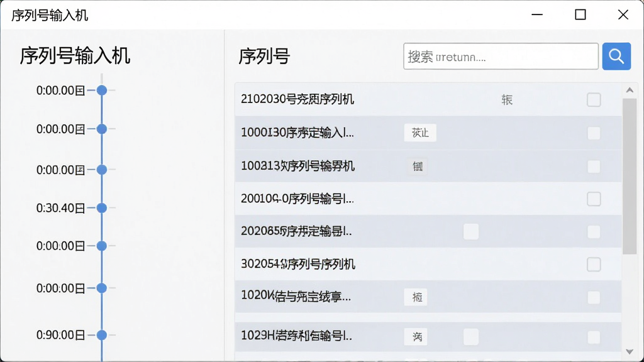Select list row starting with 202085

pyautogui.click(x=428, y=231)
